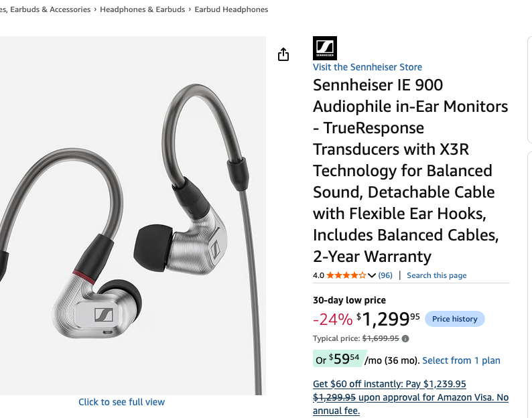Open the typical price info icon
This screenshot has width=532, height=418.
tap(405, 338)
